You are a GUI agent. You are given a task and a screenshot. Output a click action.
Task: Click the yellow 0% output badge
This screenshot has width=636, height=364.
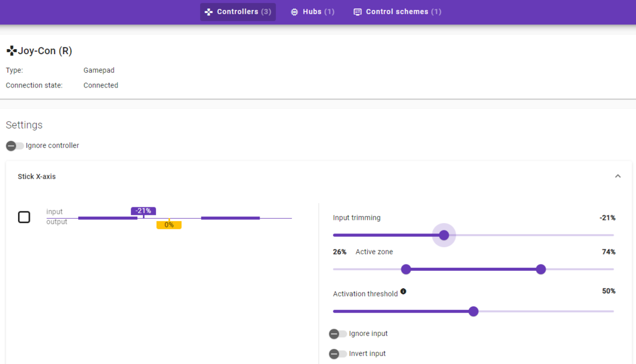(x=169, y=225)
